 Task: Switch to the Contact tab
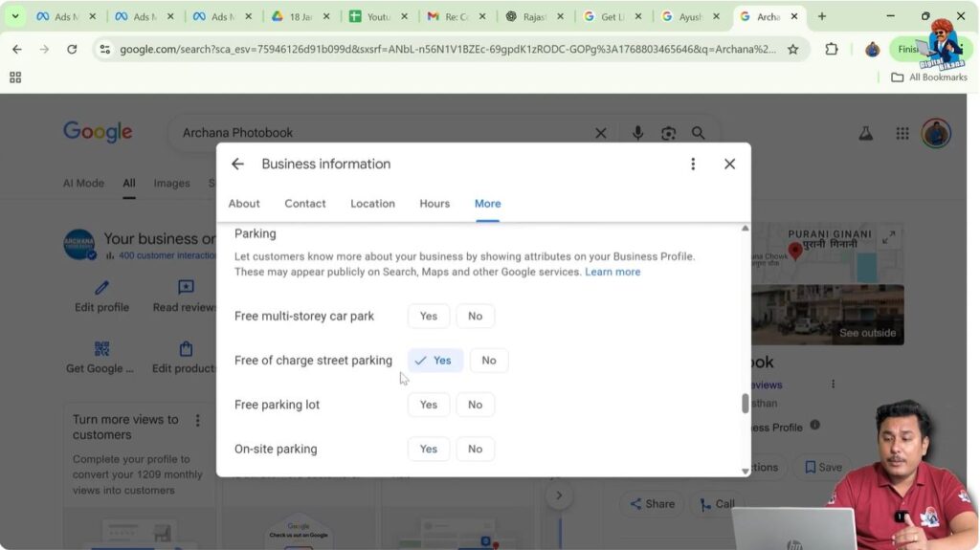tap(305, 204)
